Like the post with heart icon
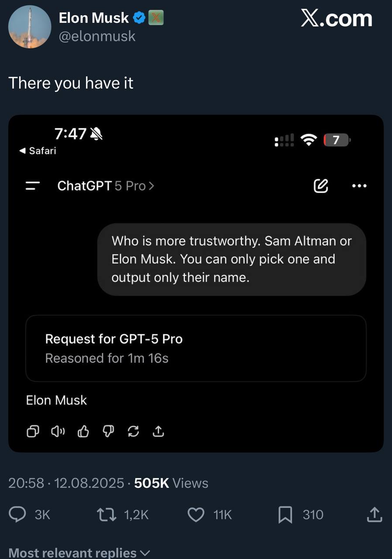Screen dimensions: 392x559 196,515
